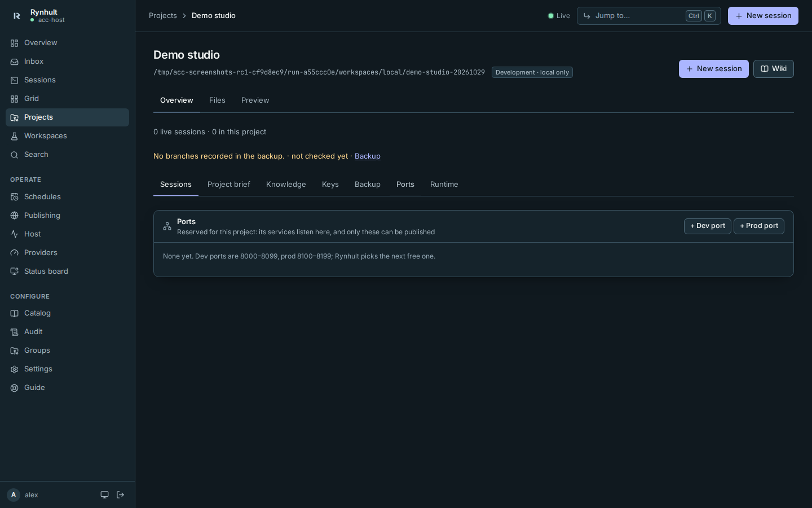Click the 'No branches recorded in the backup' warning
812x508 pixels.
[x=219, y=156]
